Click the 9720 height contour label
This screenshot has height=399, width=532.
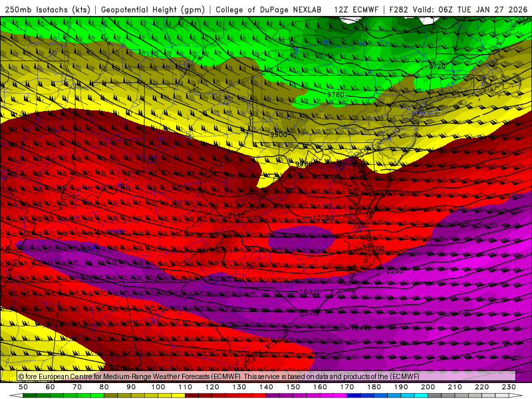point(437,66)
